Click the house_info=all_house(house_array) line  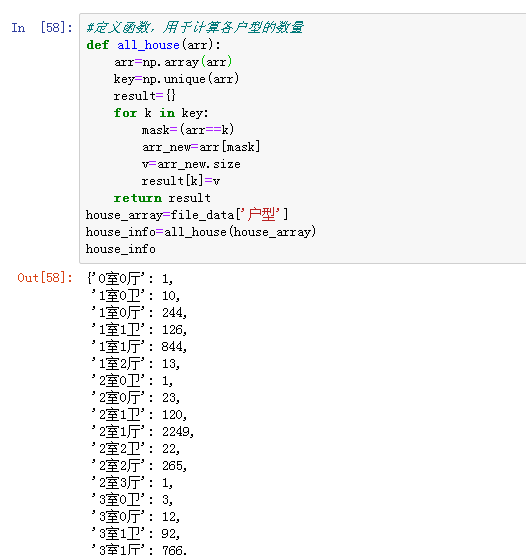pos(201,232)
